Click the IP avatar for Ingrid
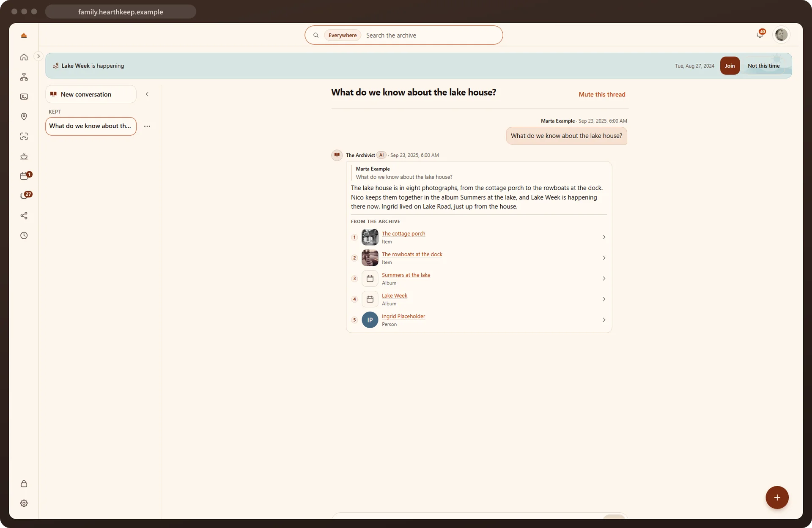 point(370,320)
